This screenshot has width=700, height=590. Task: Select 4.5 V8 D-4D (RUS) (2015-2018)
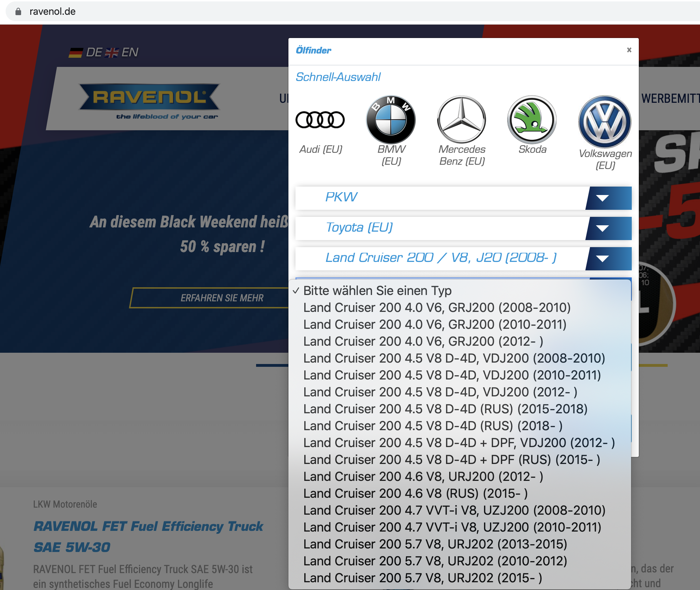[459, 409]
